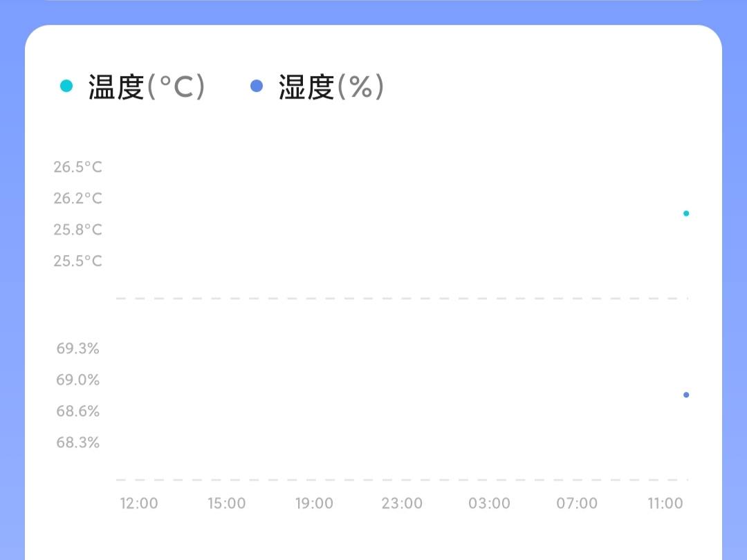Screen dimensions: 747x560
Task: Select the 23:00 time marker
Action: click(x=402, y=503)
